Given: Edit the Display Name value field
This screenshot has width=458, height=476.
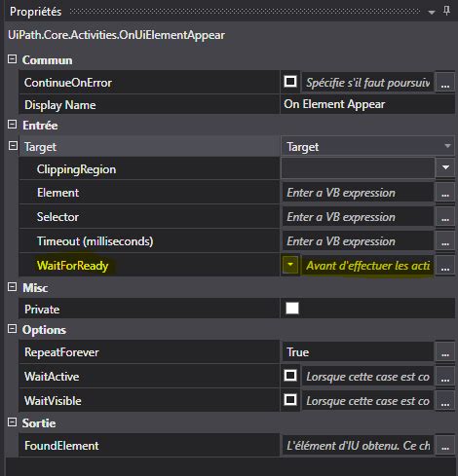Looking at the screenshot, I should 367,104.
